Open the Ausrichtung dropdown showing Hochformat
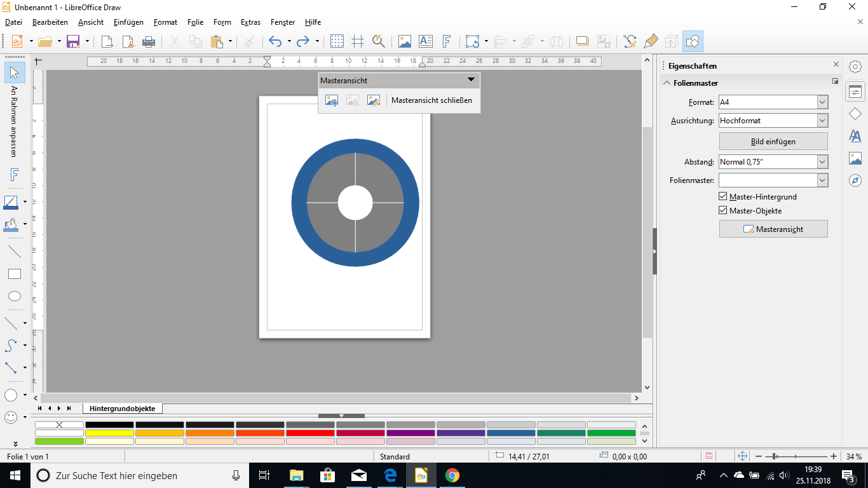Viewport: 868px width, 488px height. [822, 121]
